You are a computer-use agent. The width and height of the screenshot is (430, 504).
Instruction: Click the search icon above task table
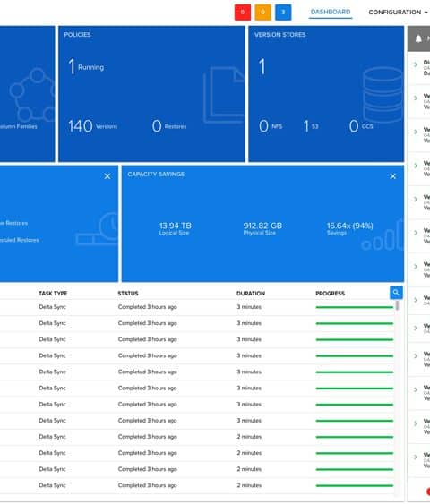click(x=396, y=293)
